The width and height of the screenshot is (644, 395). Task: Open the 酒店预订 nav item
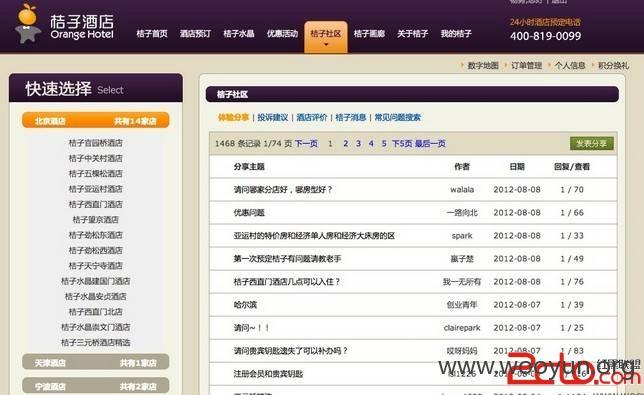(x=196, y=34)
